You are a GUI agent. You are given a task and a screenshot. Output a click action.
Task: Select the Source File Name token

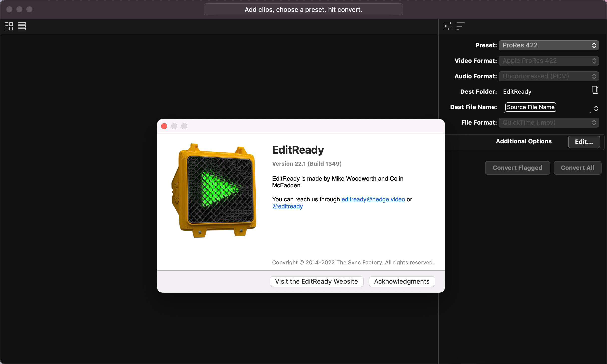tap(531, 107)
